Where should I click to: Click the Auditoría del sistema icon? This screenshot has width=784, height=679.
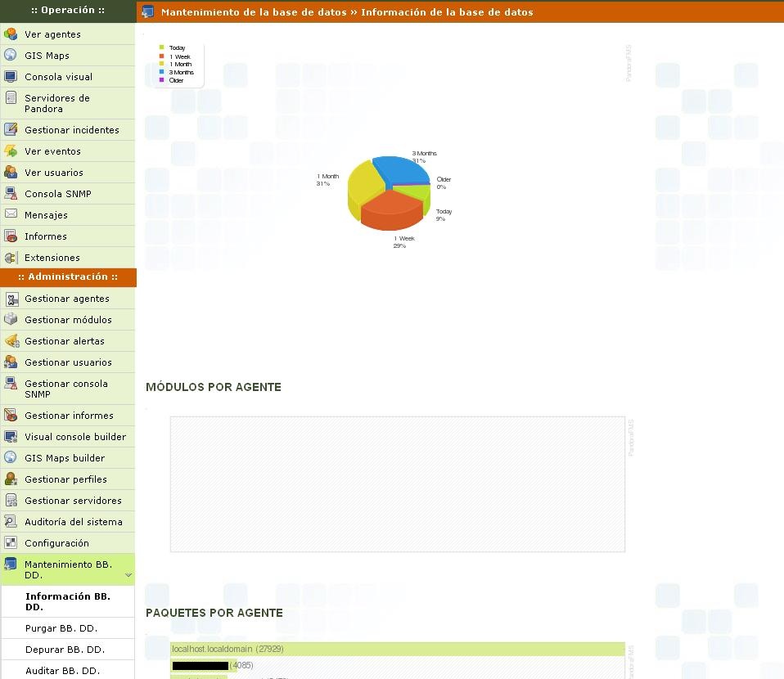tap(11, 522)
